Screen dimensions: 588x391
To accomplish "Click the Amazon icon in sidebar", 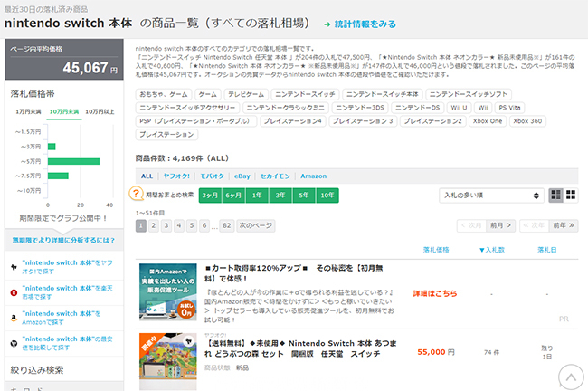I will tap(13, 317).
